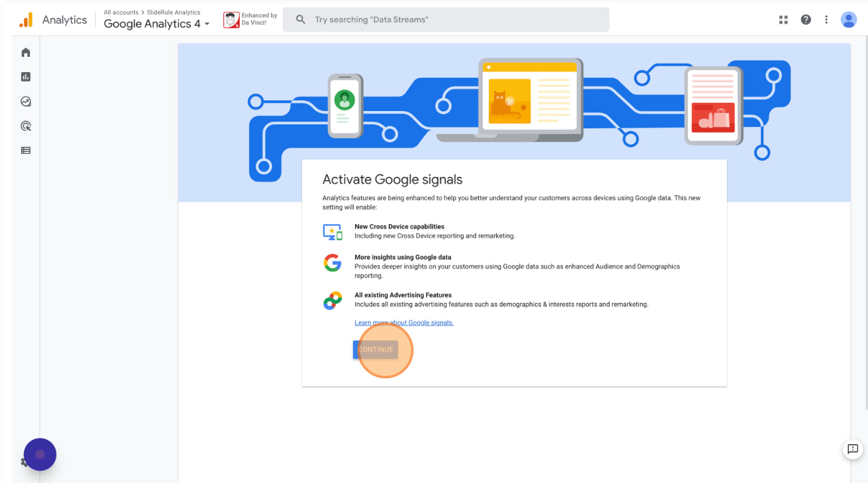Open the feedback chat icon
The height and width of the screenshot is (485, 868).
point(853,449)
